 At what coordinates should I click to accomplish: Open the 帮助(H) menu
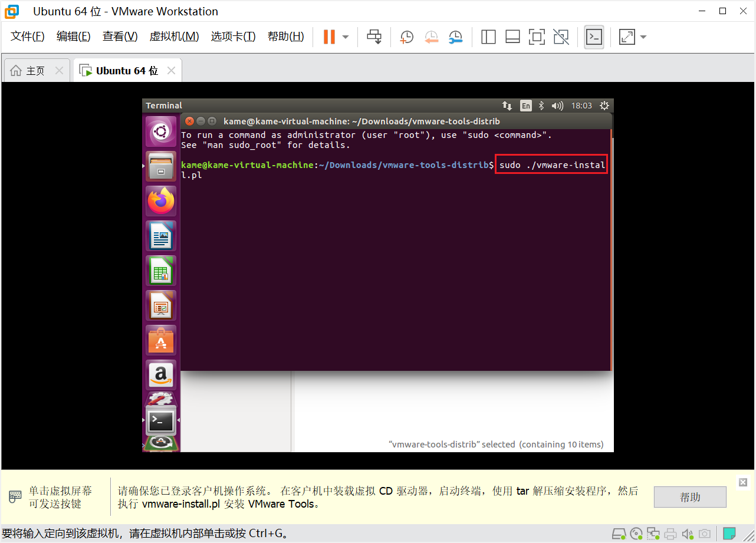click(286, 37)
